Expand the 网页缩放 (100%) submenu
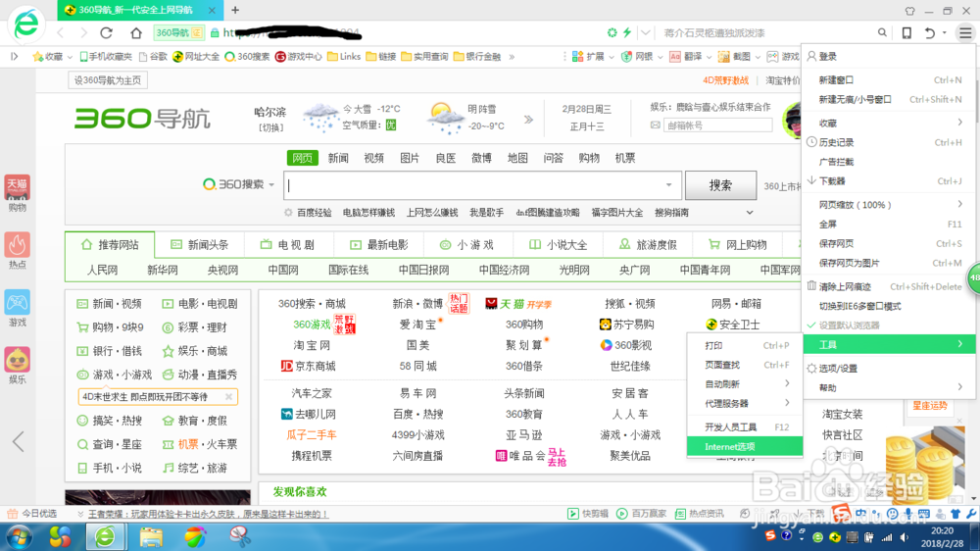 pyautogui.click(x=960, y=205)
